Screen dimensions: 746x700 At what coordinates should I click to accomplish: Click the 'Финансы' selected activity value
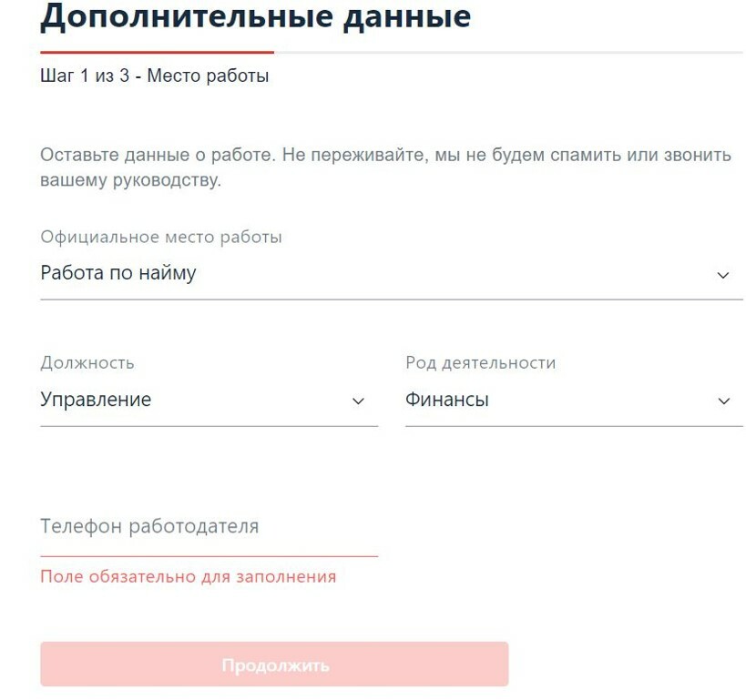tap(447, 400)
